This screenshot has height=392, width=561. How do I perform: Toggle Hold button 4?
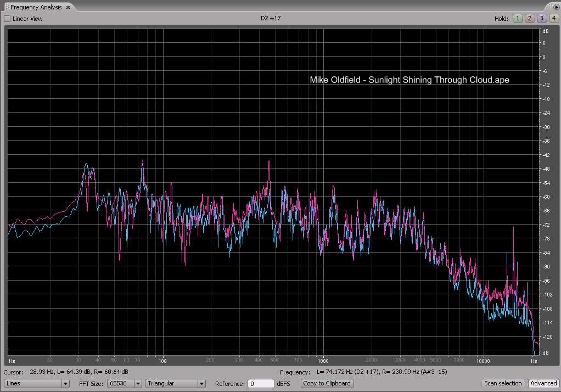click(553, 18)
